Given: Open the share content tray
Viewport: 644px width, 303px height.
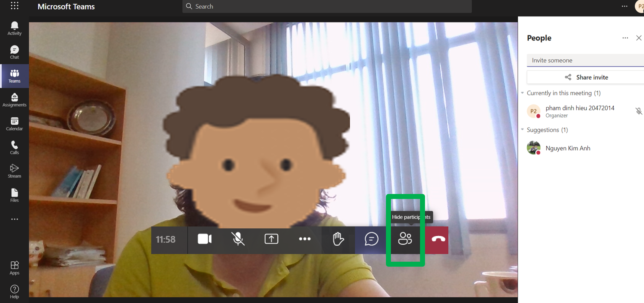Looking at the screenshot, I should point(271,239).
